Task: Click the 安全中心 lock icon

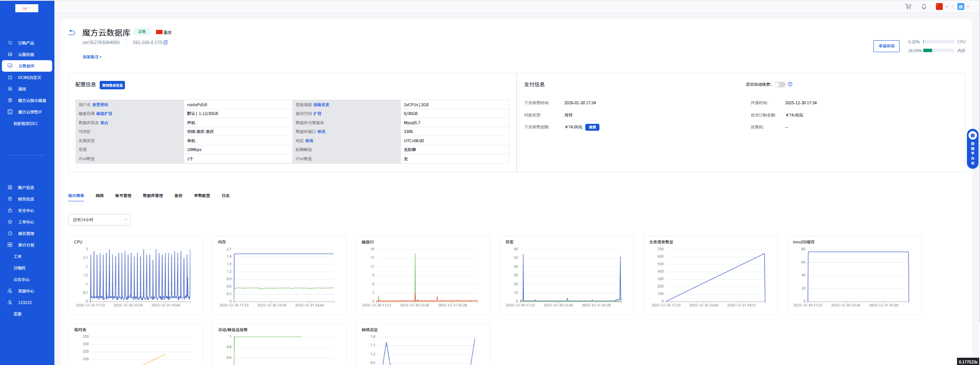Action: tap(10, 210)
